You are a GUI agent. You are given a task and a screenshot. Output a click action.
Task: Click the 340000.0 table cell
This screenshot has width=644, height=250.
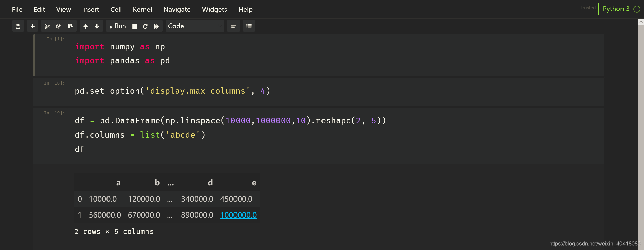[x=197, y=199]
